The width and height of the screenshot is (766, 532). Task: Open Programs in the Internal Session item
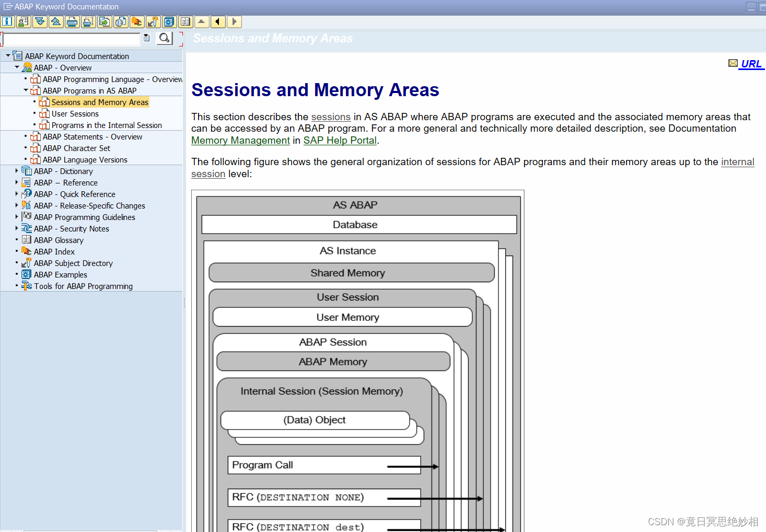107,125
